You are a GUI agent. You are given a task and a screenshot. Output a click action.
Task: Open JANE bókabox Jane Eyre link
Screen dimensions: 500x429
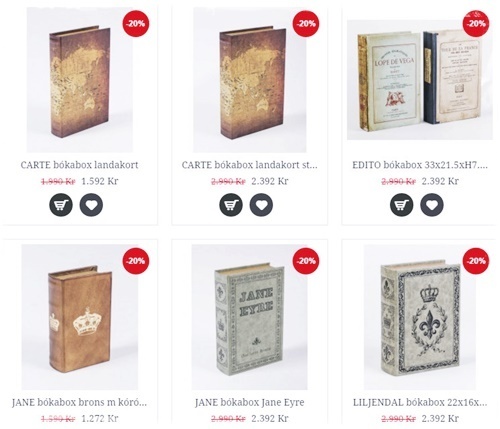(250, 402)
